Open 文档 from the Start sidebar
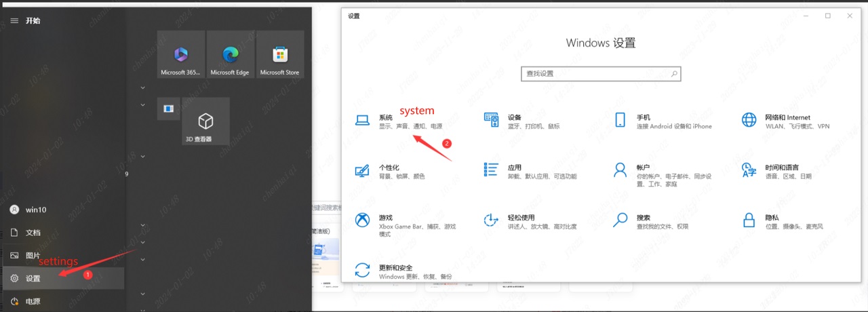Viewport: 868px width, 312px height. 62,233
